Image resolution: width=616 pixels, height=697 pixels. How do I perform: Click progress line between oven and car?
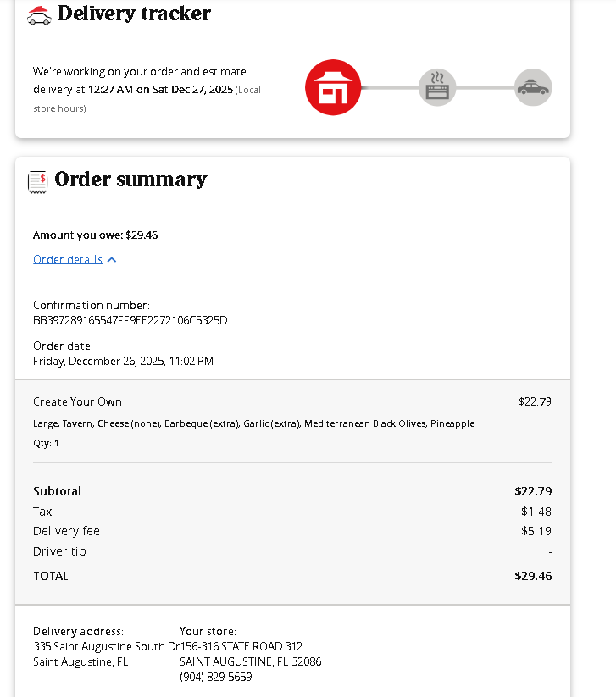485,87
